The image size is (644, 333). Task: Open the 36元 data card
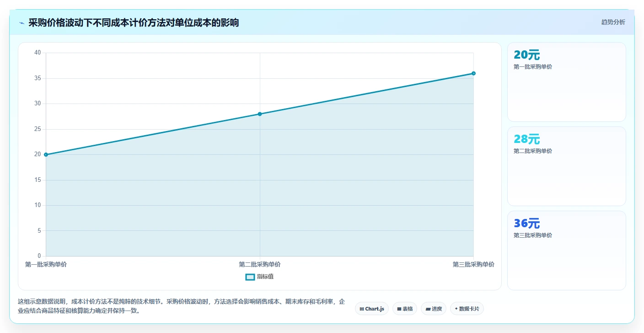pos(567,251)
